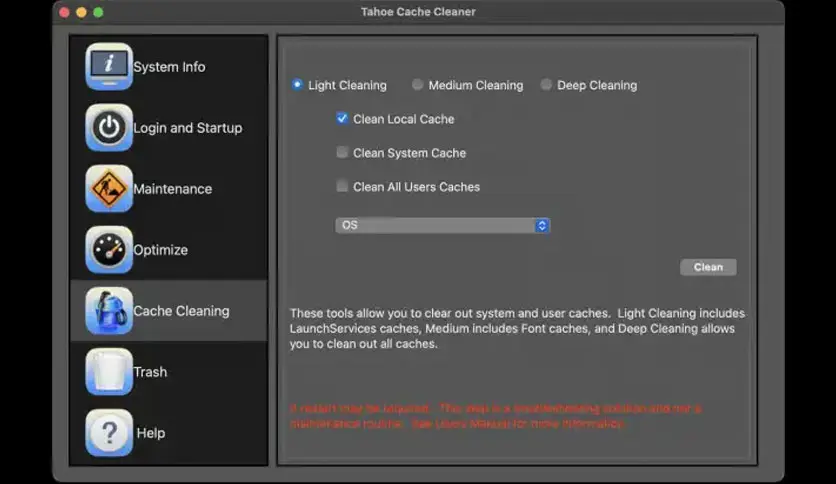
Task: Switch to the Trash section label
Action: (150, 372)
